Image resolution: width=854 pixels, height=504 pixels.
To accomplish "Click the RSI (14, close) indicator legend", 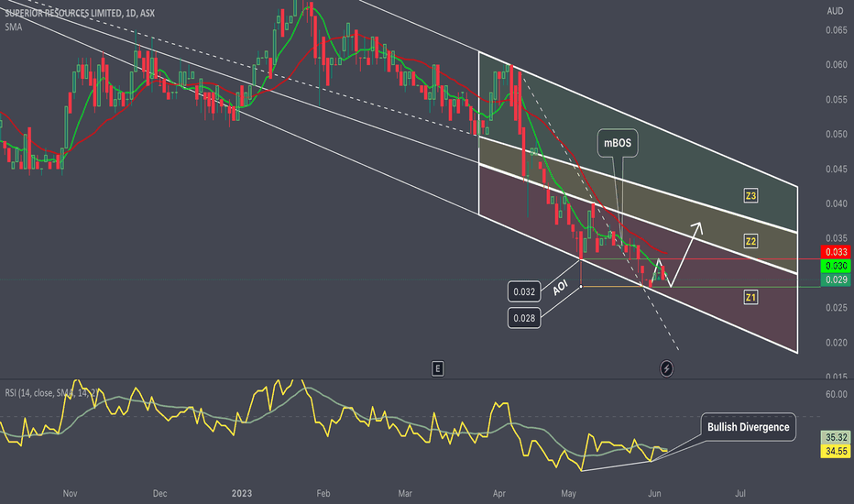I will (x=51, y=393).
